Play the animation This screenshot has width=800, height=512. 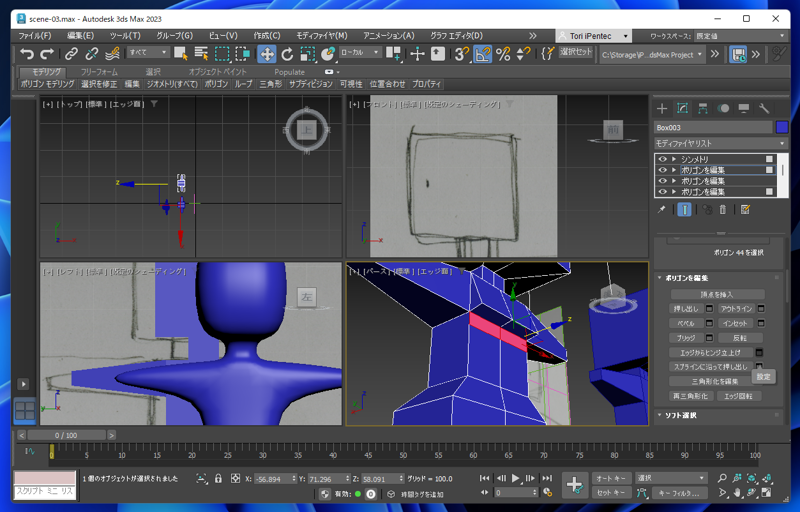515,478
